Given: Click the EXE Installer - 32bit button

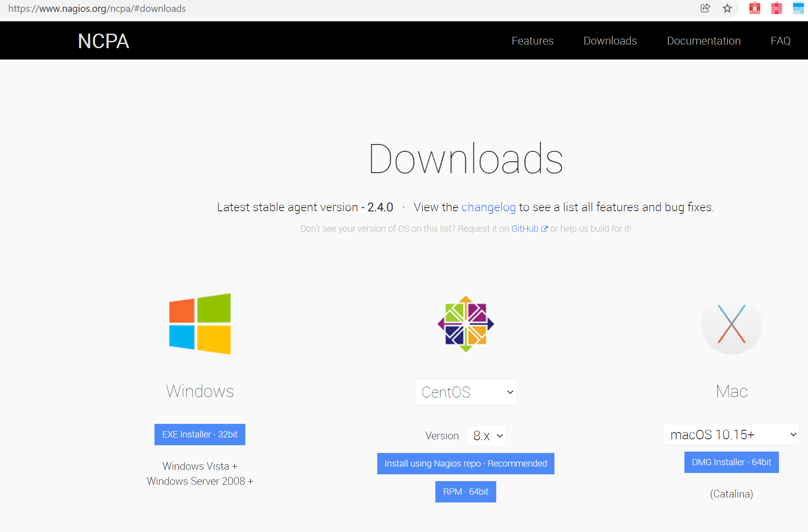Looking at the screenshot, I should click(200, 434).
